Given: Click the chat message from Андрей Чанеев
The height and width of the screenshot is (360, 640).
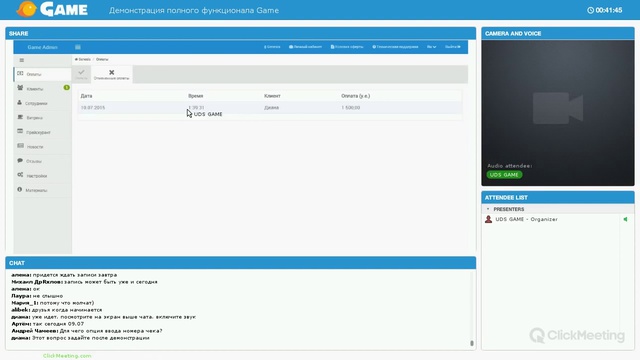Looking at the screenshot, I should point(87,331).
